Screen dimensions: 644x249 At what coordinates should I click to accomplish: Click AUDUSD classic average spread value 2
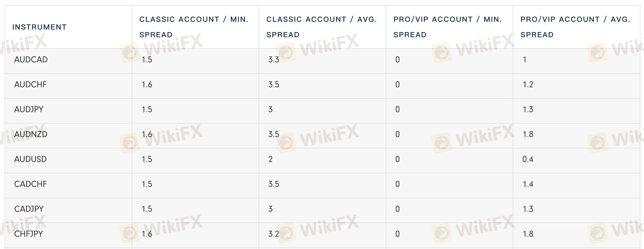[270, 159]
